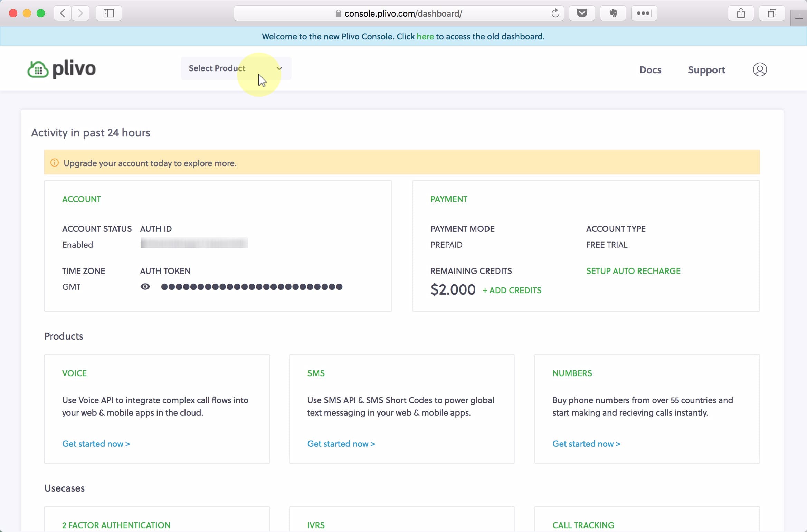807x532 pixels.
Task: Reveal auth token with eye icon
Action: tap(145, 287)
